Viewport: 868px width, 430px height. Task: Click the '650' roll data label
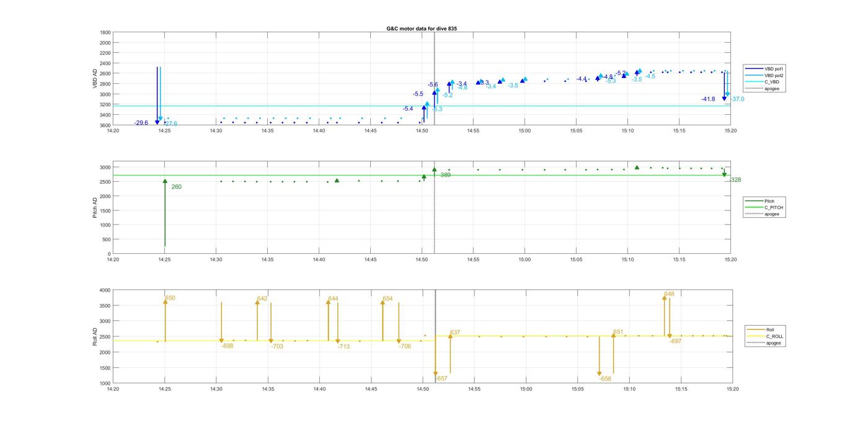pos(170,298)
